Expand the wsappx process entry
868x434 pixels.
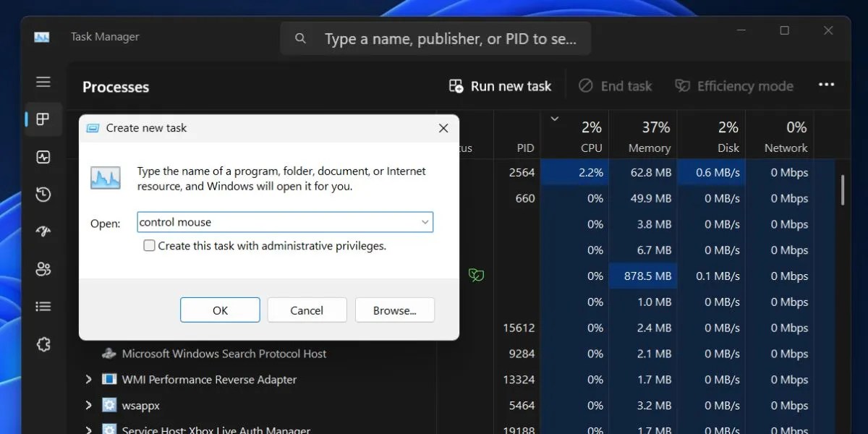(88, 405)
